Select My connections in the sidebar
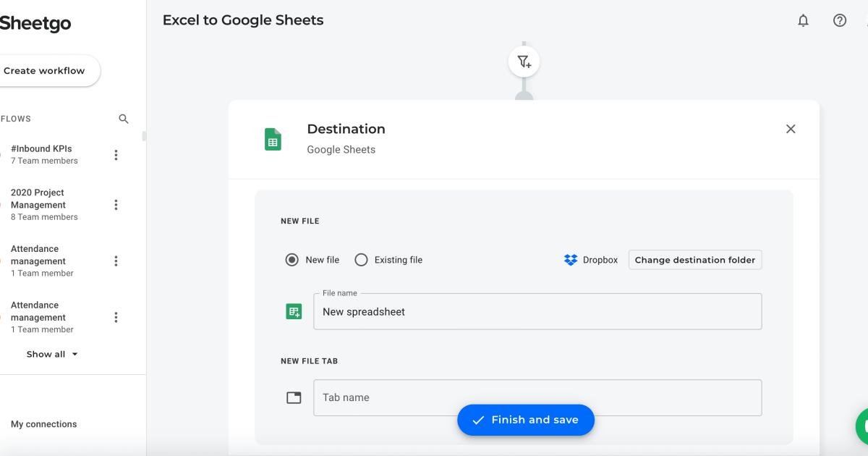 (x=43, y=423)
